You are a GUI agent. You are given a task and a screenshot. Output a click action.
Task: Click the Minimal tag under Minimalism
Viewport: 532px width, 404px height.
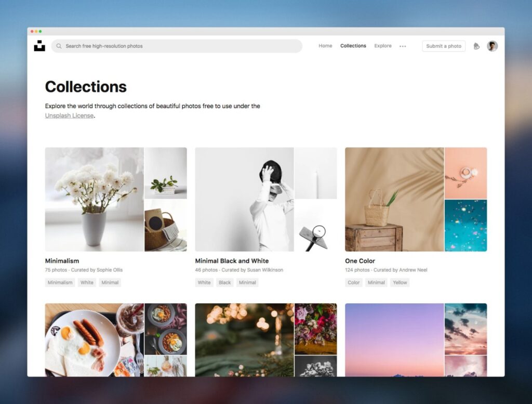[x=110, y=282]
